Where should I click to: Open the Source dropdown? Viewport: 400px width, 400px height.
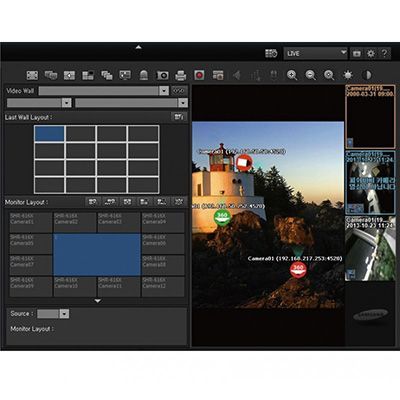coord(64,314)
